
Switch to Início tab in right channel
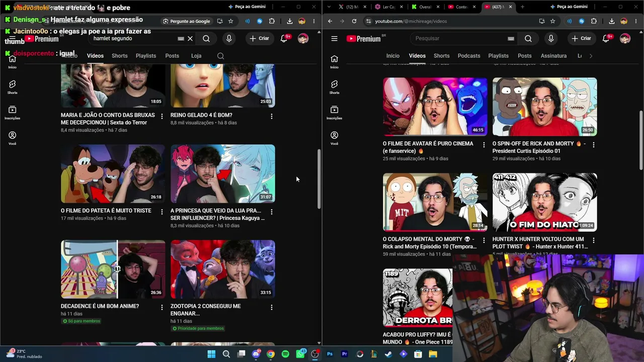pyautogui.click(x=393, y=56)
